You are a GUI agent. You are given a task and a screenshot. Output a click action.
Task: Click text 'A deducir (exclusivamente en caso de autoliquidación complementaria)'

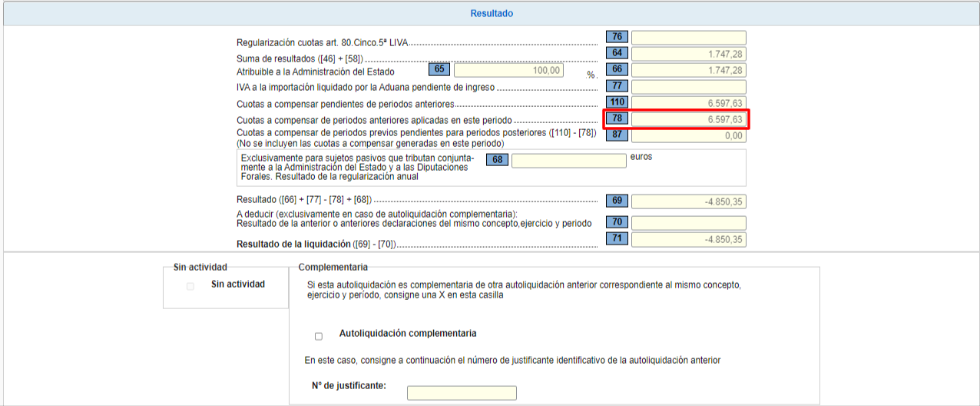377,213
